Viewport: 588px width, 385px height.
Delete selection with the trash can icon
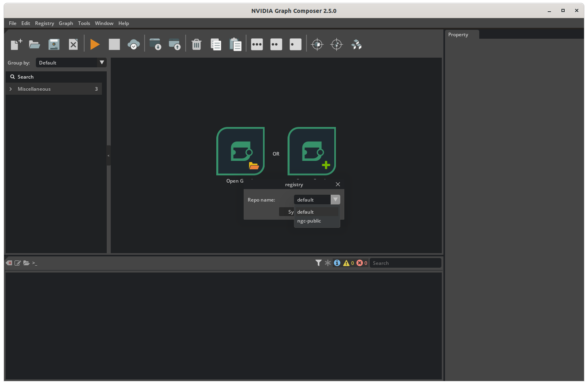pyautogui.click(x=197, y=44)
